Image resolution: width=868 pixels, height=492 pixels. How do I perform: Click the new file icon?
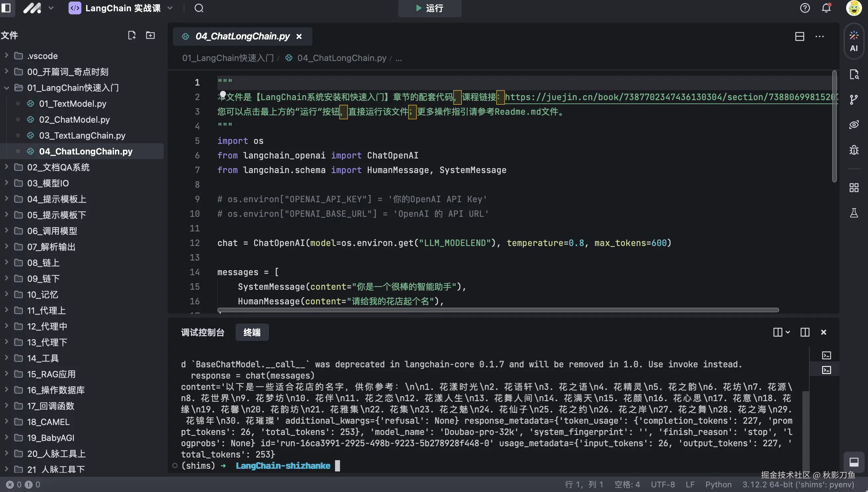pyautogui.click(x=132, y=35)
